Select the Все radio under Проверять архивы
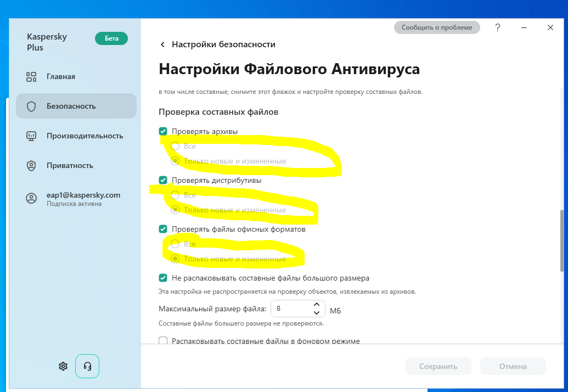 coord(175,146)
